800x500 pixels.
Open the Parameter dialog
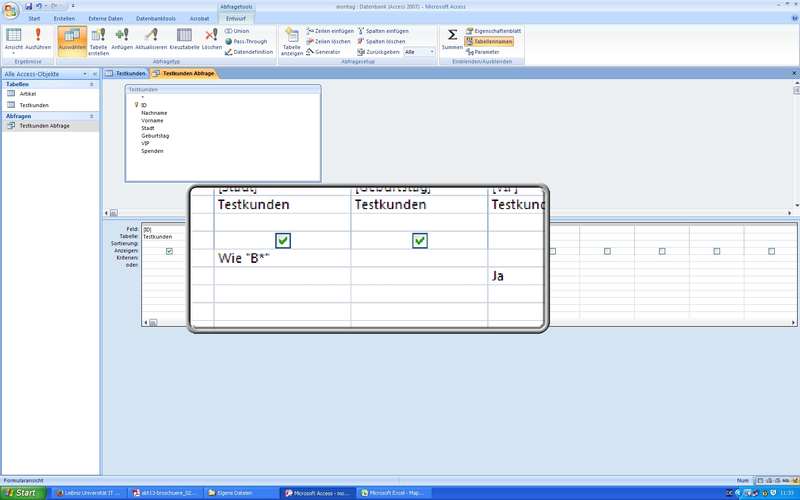click(x=483, y=52)
